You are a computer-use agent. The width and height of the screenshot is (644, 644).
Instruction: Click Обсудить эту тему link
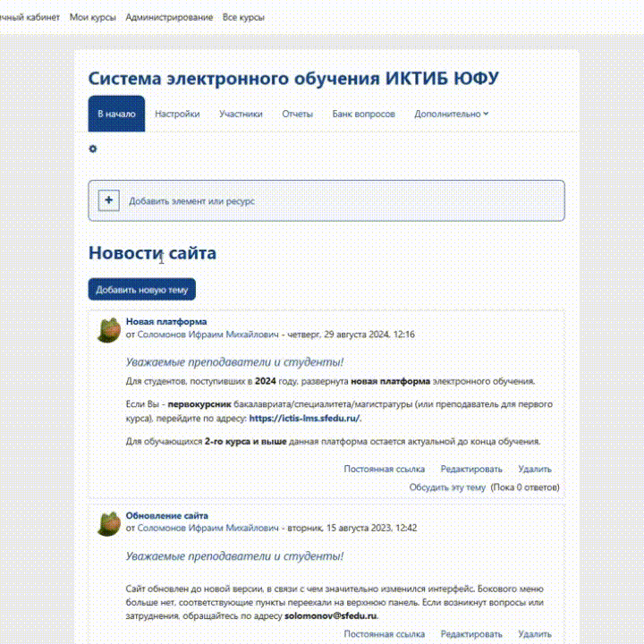pyautogui.click(x=447, y=487)
